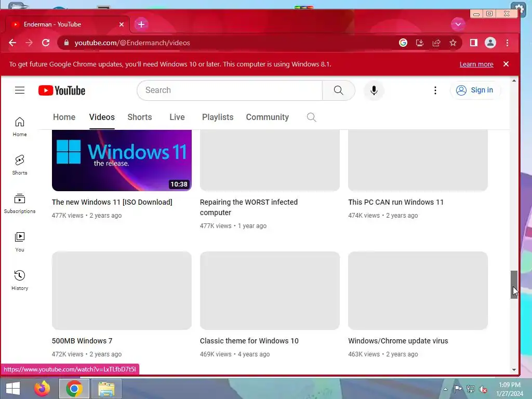Open the You section in sidebar
This screenshot has width=532, height=399.
tap(20, 242)
